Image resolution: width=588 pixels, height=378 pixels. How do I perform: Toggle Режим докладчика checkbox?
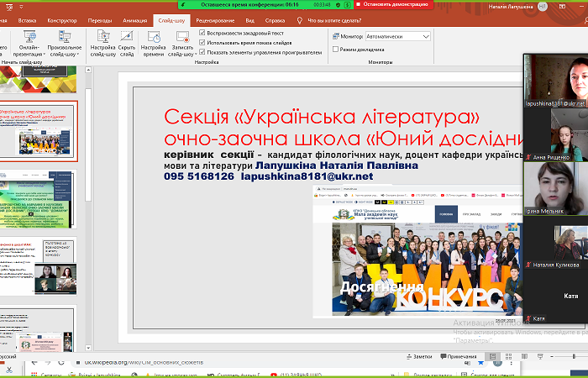coord(335,50)
